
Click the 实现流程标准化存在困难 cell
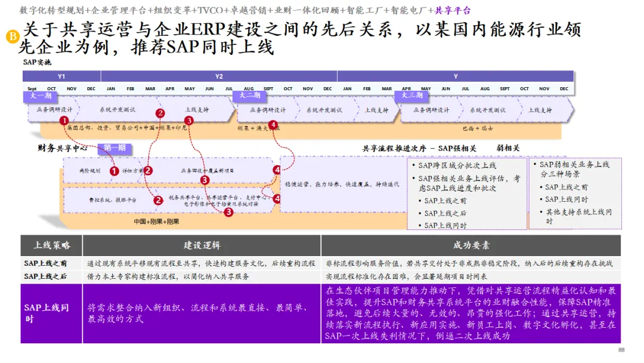pyautogui.click(x=471, y=276)
